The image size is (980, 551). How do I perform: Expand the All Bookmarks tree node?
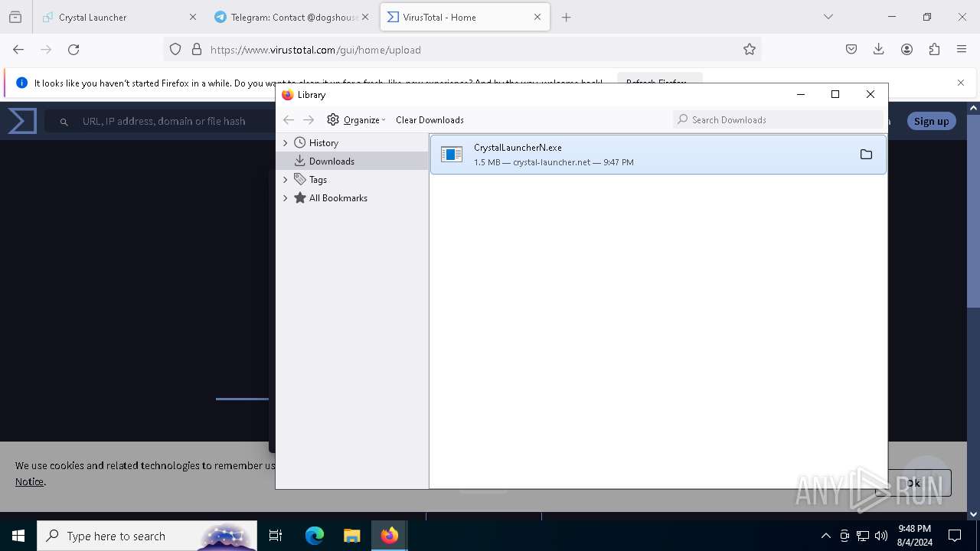286,198
